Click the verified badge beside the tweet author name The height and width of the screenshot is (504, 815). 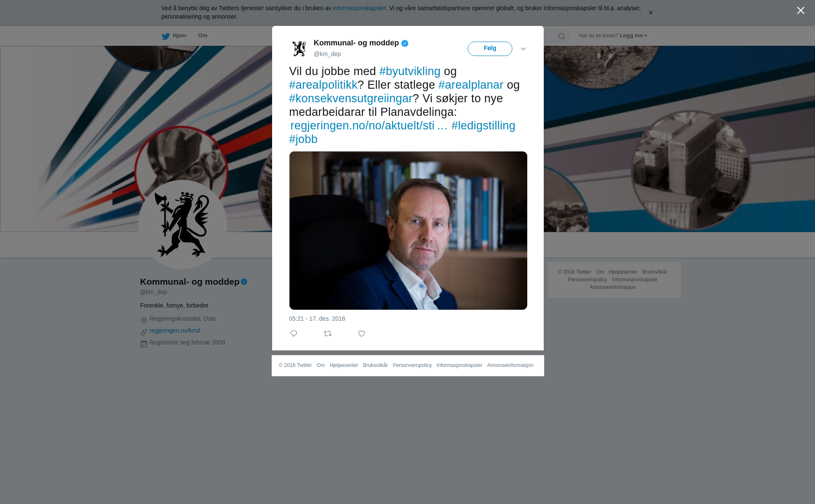pos(405,43)
